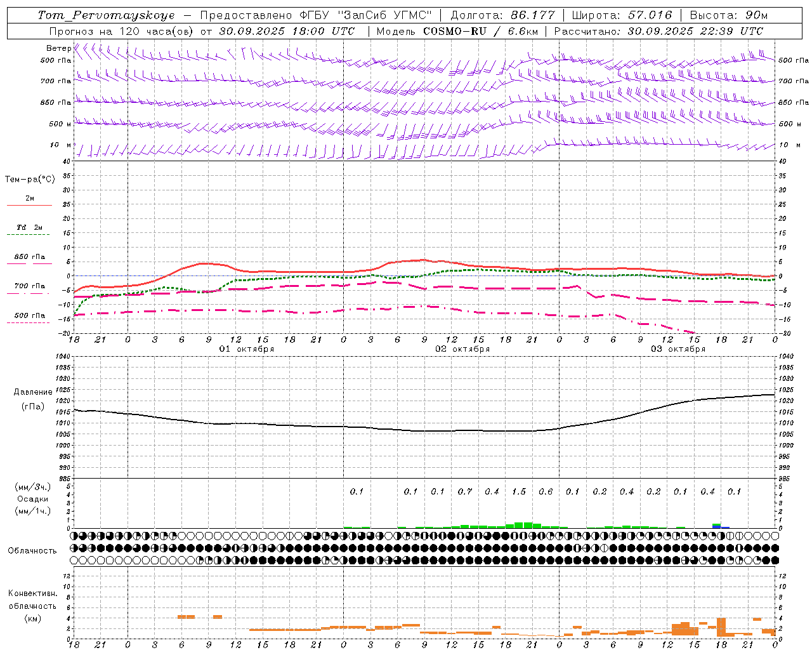Click the forecast start time 30.09.2025 18:00 UTC
812x650 pixels.
tap(287, 31)
